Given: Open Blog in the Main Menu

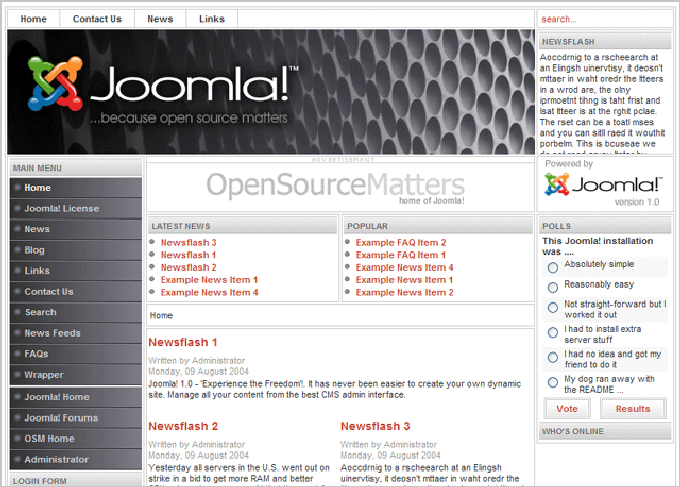Looking at the screenshot, I should click(x=76, y=250).
